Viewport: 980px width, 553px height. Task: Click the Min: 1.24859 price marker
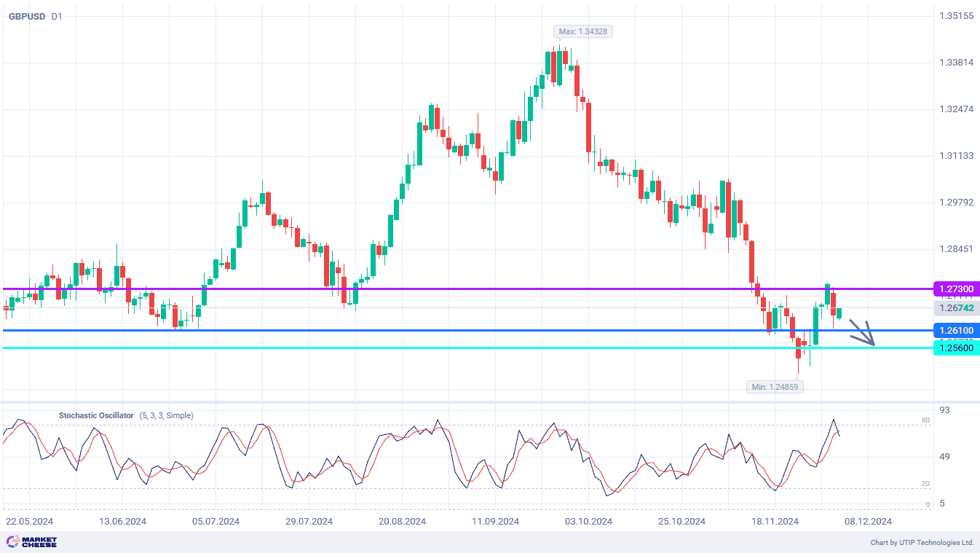coord(775,386)
